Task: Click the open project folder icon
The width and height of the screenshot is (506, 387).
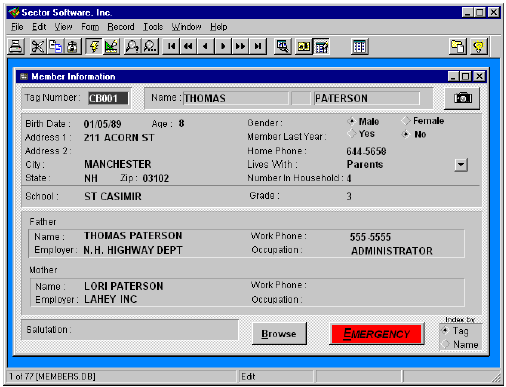Action: [x=458, y=46]
